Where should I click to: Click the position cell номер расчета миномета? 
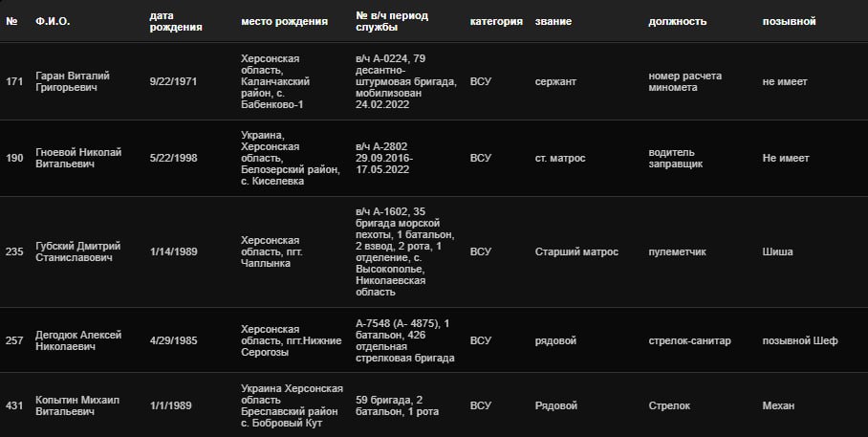(684, 81)
